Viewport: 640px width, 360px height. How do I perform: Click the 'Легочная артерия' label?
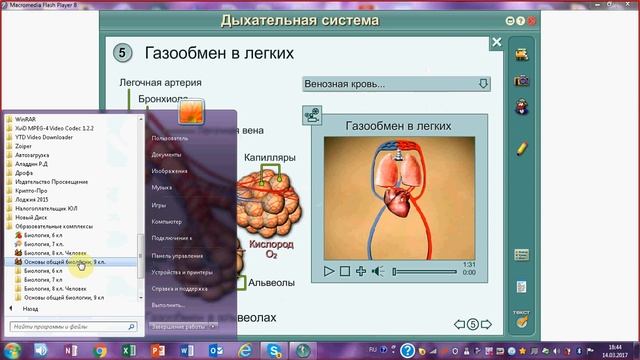coord(160,82)
